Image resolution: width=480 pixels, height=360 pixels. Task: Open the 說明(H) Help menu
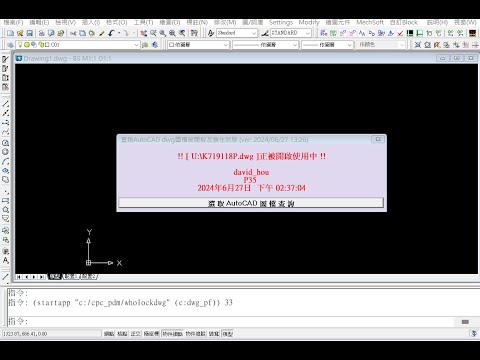pyautogui.click(x=437, y=22)
